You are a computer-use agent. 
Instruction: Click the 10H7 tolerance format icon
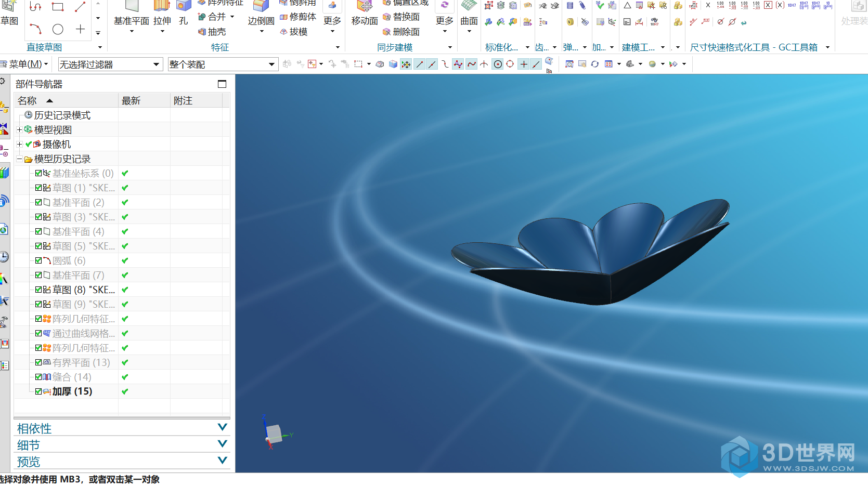pyautogui.click(x=792, y=5)
